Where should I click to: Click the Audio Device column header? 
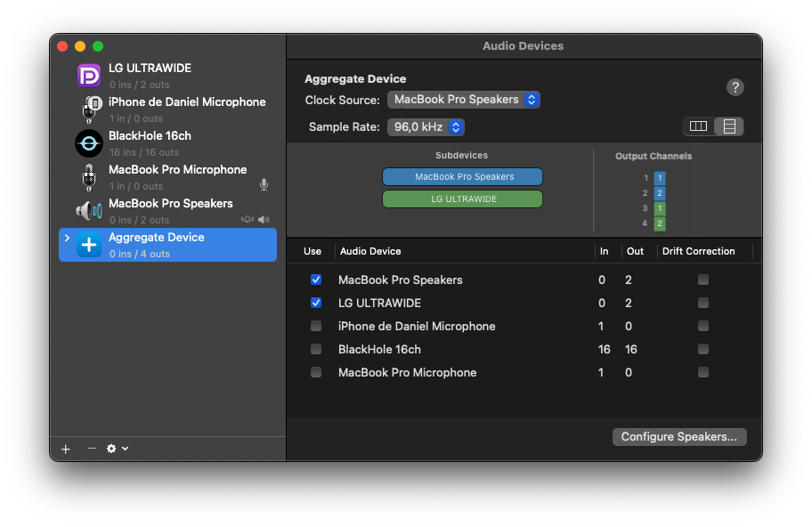[x=370, y=251]
